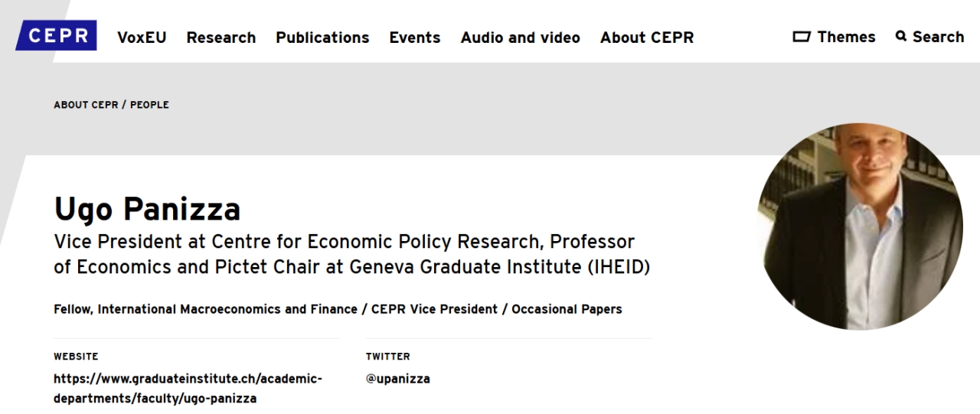Visit the graduateinstitute.ch website link
Screen dimensions: 980x414
click(x=188, y=388)
